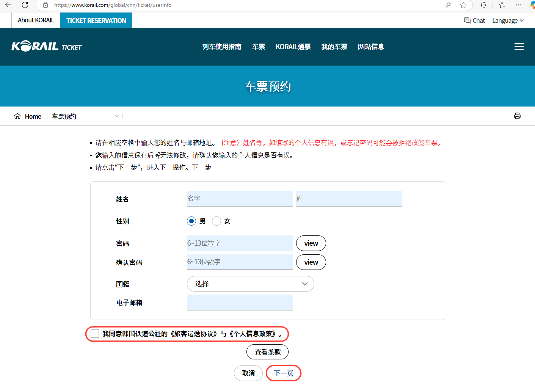This screenshot has height=392, width=535.
Task: Check the agreement checkbox for 旅客运送协议
Action: (x=95, y=334)
